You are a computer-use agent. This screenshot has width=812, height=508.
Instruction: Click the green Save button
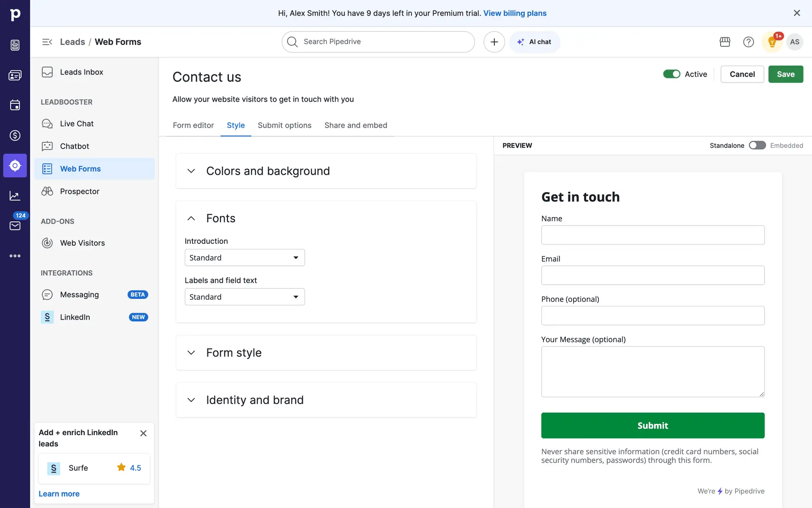[785, 74]
